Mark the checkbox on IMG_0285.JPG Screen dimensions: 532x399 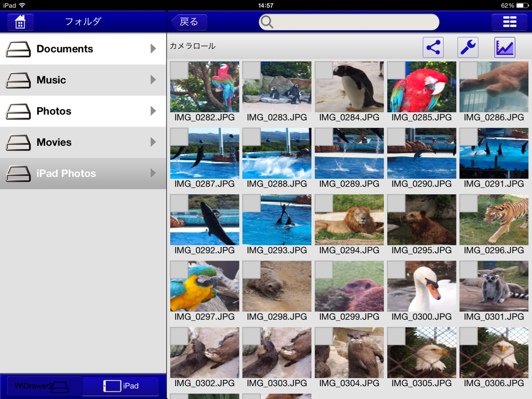[396, 70]
